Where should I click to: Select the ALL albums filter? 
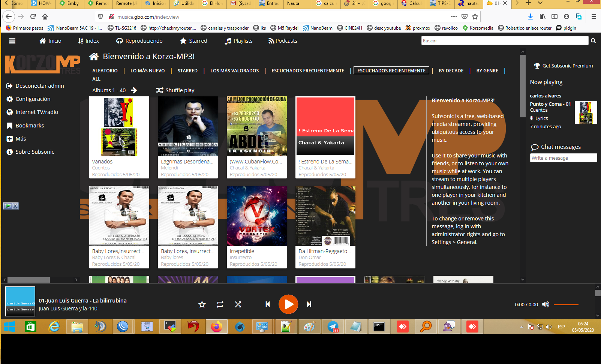click(x=96, y=79)
